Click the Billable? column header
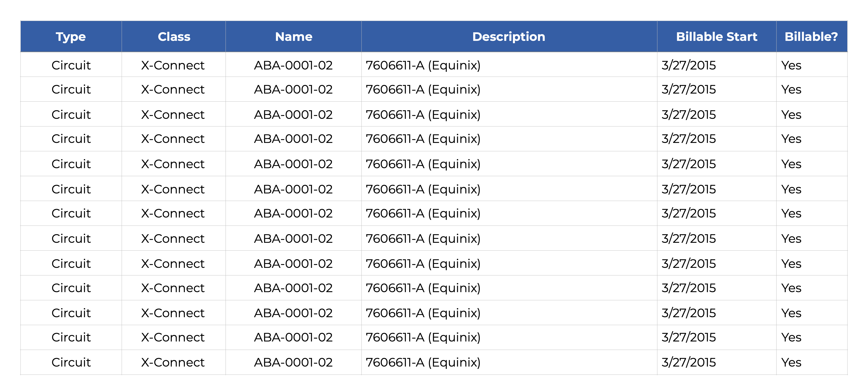The height and width of the screenshot is (392, 868). coord(811,37)
